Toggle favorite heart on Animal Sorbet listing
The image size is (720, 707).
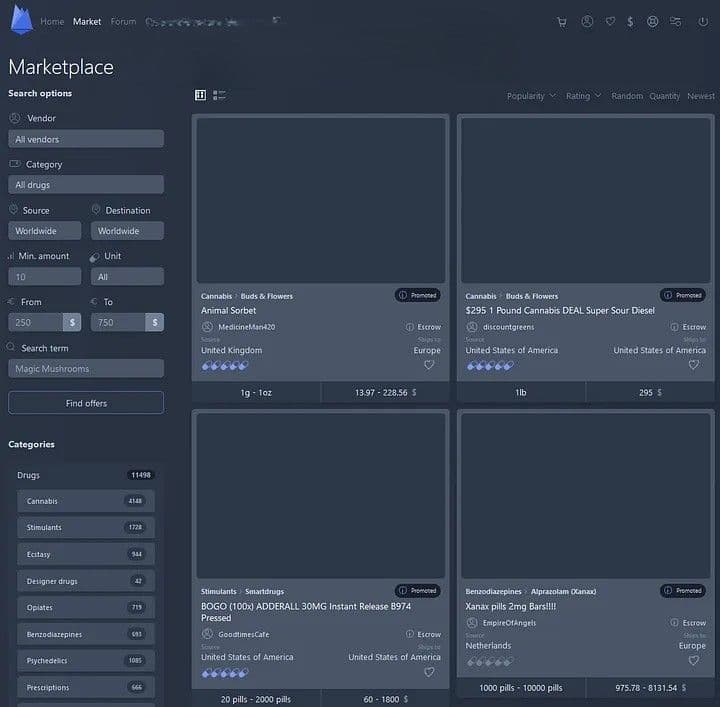click(x=429, y=365)
